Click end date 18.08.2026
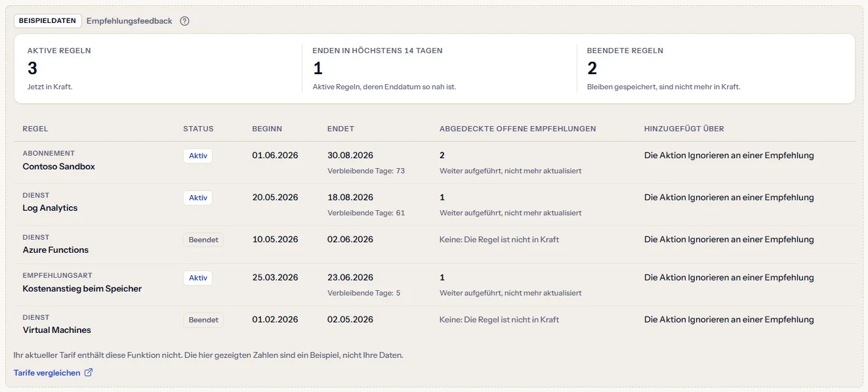The height and width of the screenshot is (392, 868). [350, 198]
